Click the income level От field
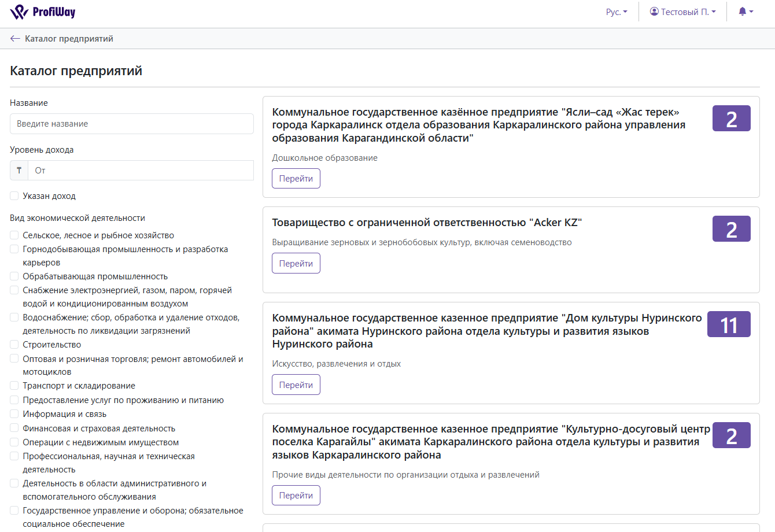The width and height of the screenshot is (775, 532). (141, 171)
